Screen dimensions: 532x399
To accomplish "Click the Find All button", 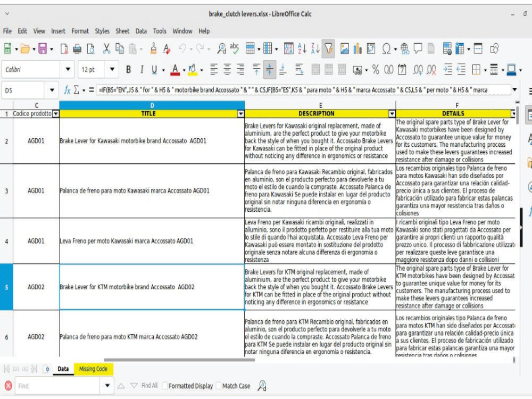I will click(x=149, y=385).
